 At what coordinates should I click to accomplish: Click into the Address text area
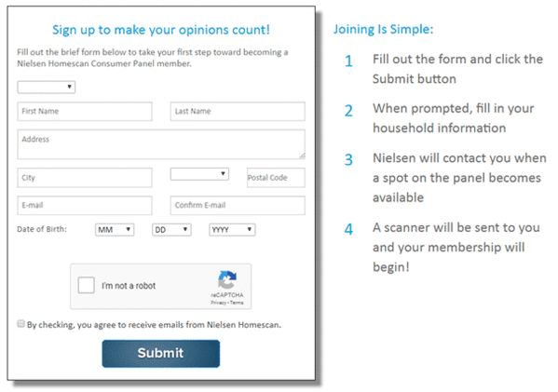161,144
